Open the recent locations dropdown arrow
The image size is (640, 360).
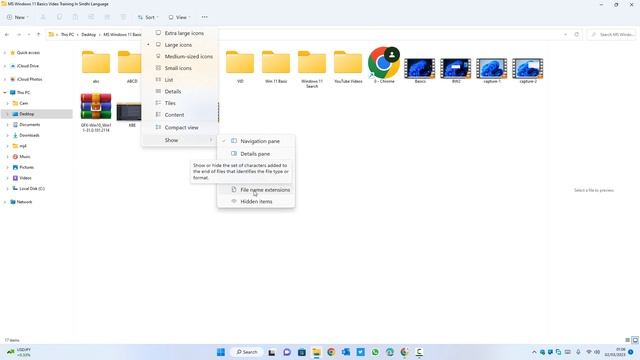point(29,35)
